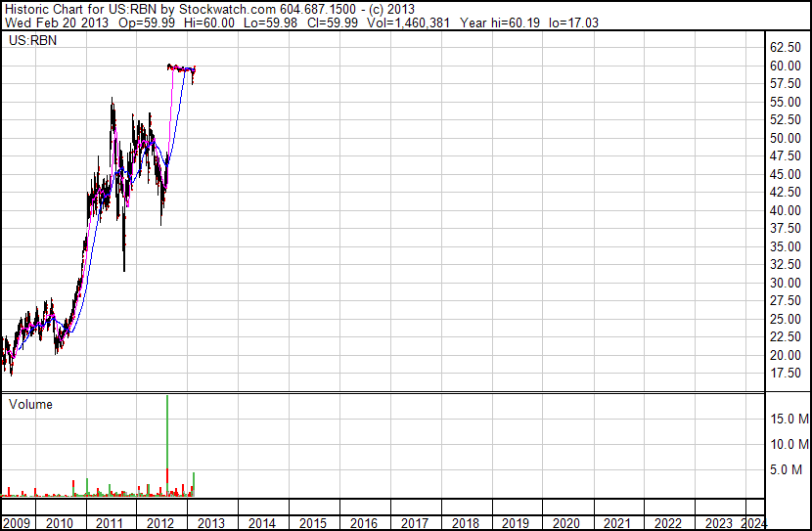The image size is (812, 531).
Task: Click the 2024 label at axis end
Action: pos(753,523)
